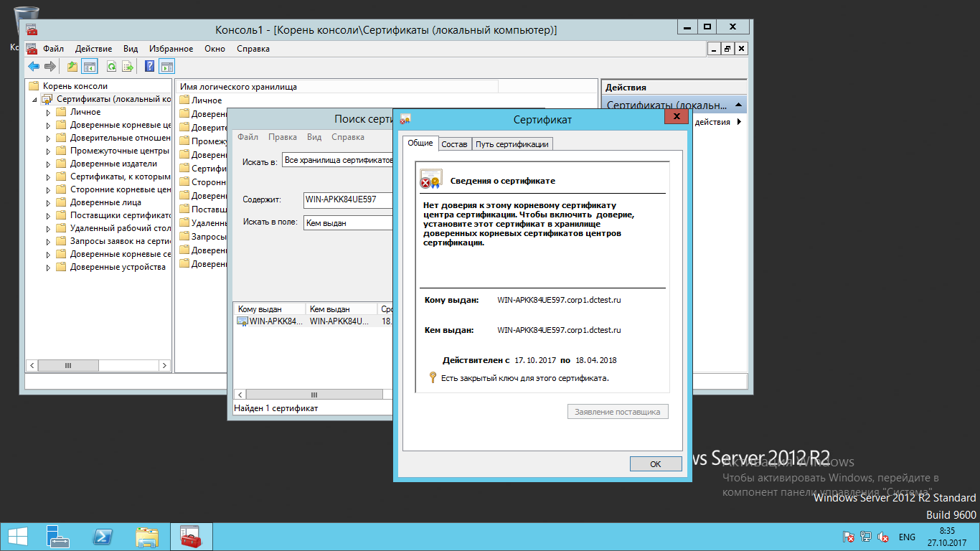
Task: Open Правка menu in search window
Action: click(283, 137)
